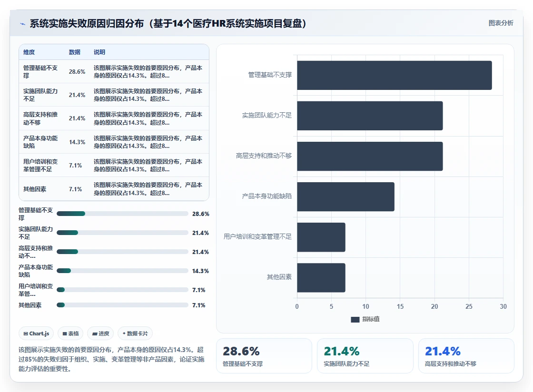
Task: Select table cell 实施团队能力不足
Action: coord(40,95)
